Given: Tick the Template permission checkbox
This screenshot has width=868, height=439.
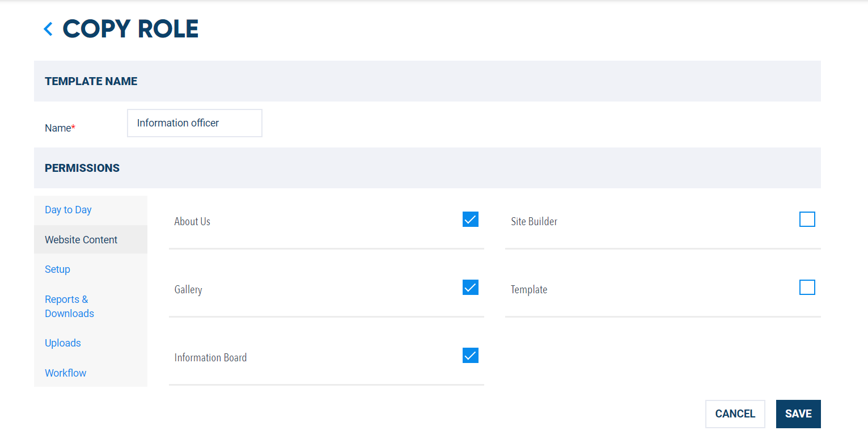Looking at the screenshot, I should pos(807,287).
